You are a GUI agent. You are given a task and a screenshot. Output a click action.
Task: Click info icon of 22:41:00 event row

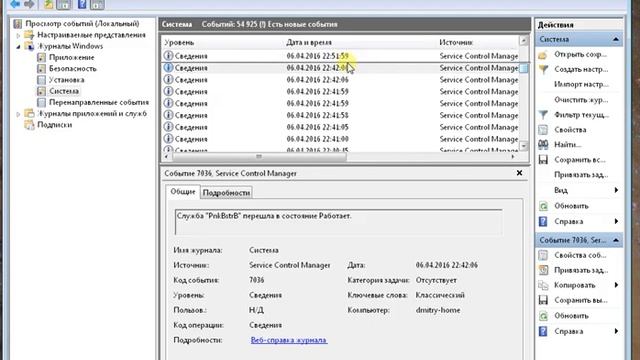[x=168, y=139]
